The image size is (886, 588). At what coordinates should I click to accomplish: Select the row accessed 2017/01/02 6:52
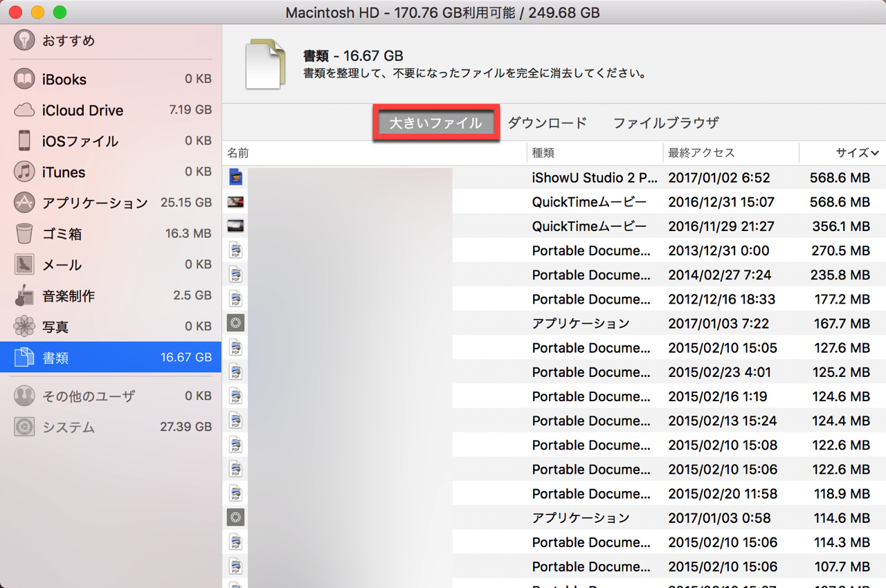[554, 178]
